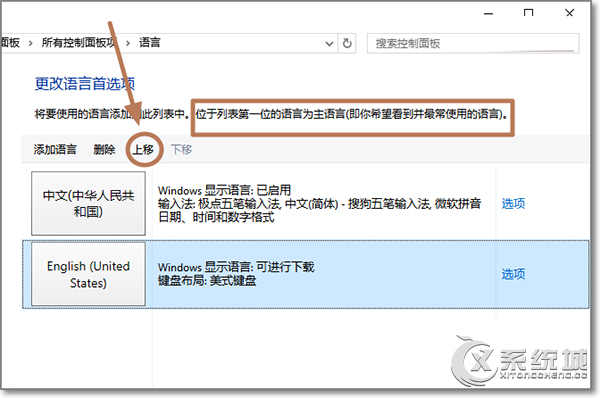Select the 中文(中华人民共和国) language tile
The width and height of the screenshot is (600, 398).
[x=88, y=203]
